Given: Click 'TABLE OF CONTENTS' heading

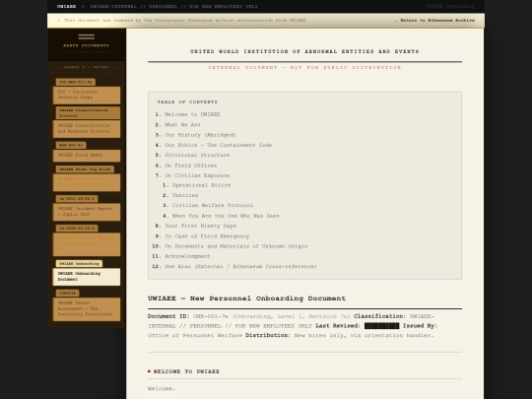Looking at the screenshot, I should click(x=187, y=101).
